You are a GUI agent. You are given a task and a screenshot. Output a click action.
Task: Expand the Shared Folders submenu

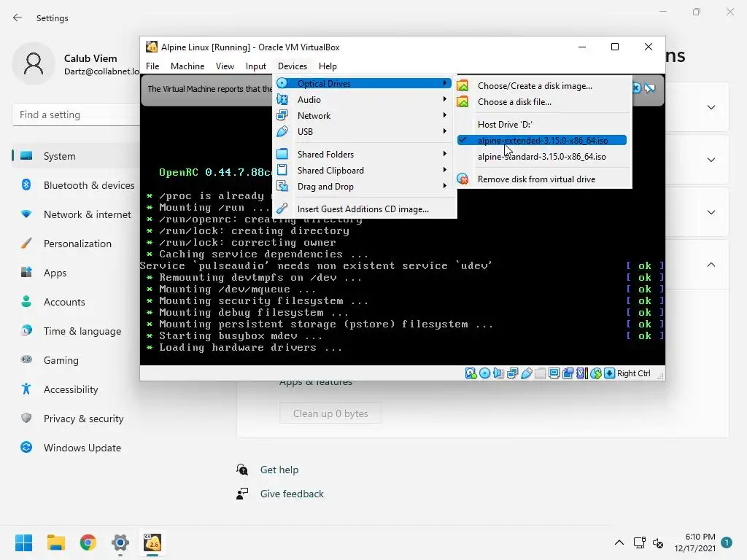[445, 154]
